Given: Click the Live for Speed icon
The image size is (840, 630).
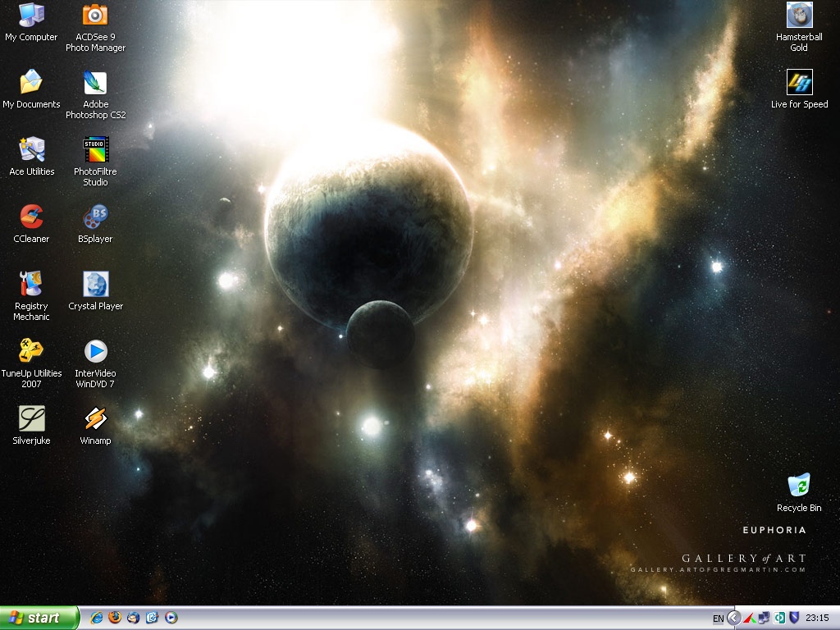Looking at the screenshot, I should [x=799, y=82].
